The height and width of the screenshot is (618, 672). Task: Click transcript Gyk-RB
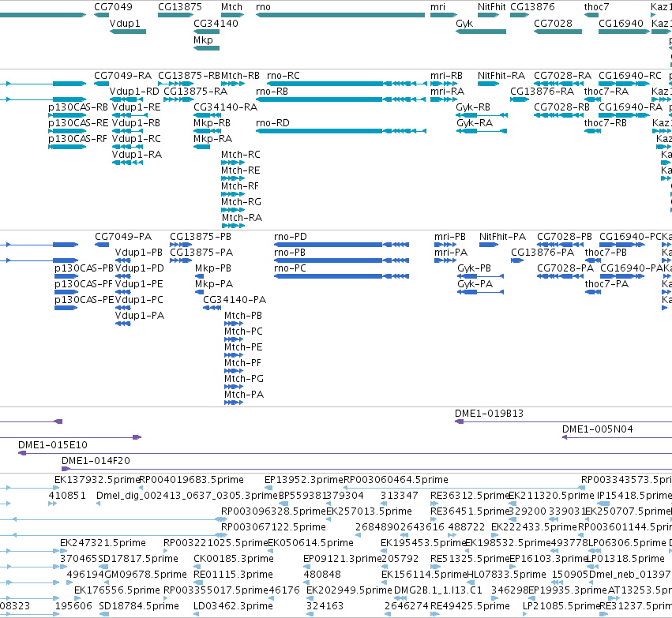[473, 107]
